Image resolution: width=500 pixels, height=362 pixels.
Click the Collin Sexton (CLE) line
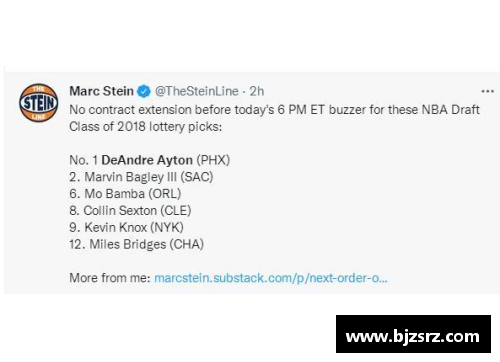tap(130, 210)
